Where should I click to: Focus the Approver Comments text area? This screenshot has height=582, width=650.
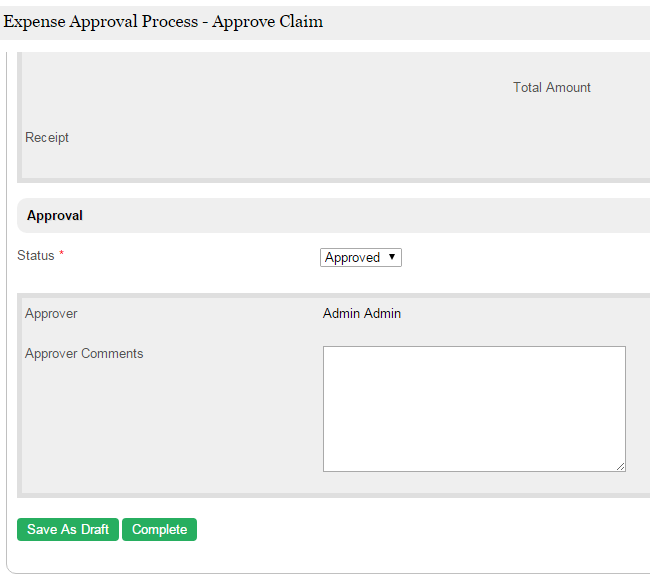(474, 408)
